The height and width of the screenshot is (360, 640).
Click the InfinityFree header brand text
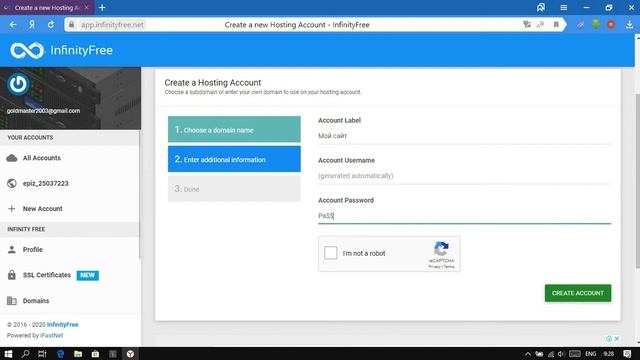pos(82,50)
